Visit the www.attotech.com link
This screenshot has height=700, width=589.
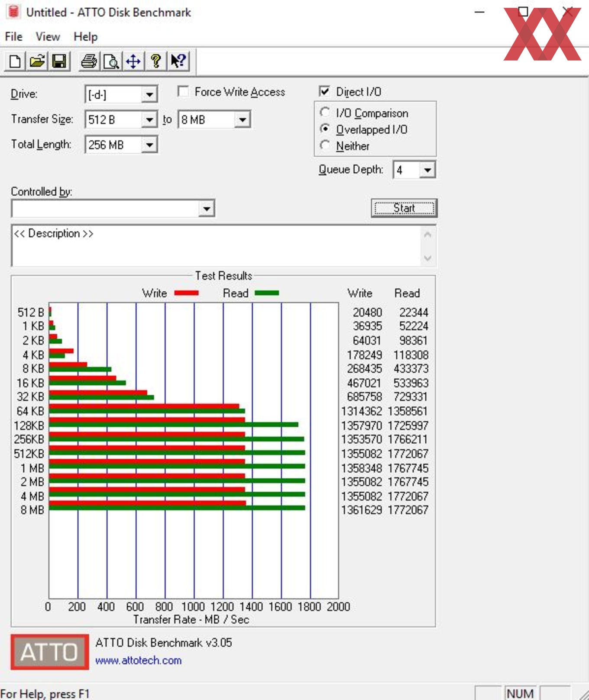point(138,661)
